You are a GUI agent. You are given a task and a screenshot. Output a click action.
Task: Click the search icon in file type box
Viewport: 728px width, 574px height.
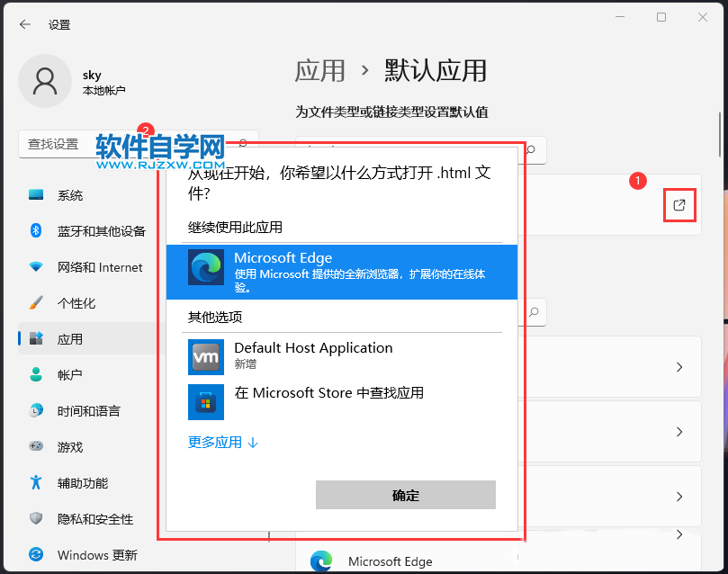coord(532,150)
